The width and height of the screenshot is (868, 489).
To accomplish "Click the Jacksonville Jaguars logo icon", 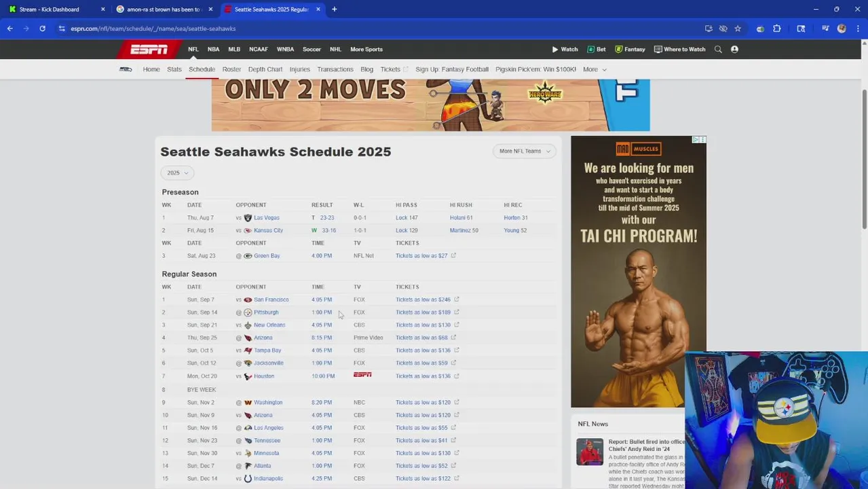I will click(x=248, y=363).
